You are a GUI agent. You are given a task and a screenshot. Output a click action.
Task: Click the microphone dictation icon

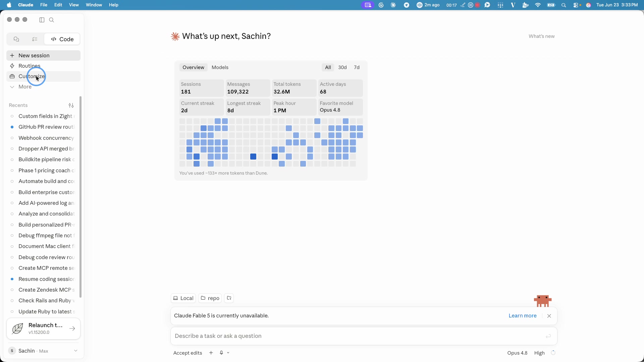[221, 353]
